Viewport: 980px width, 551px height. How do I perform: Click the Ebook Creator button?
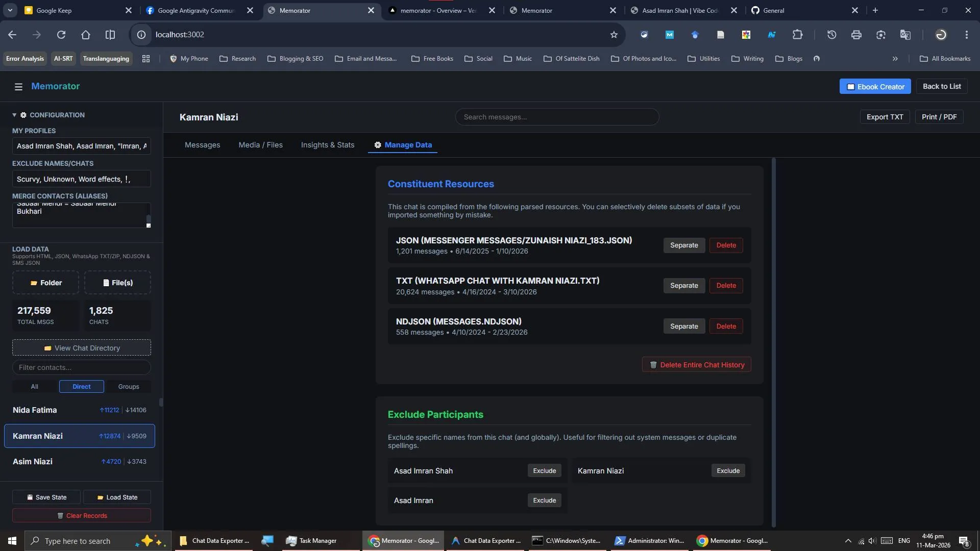875,87
